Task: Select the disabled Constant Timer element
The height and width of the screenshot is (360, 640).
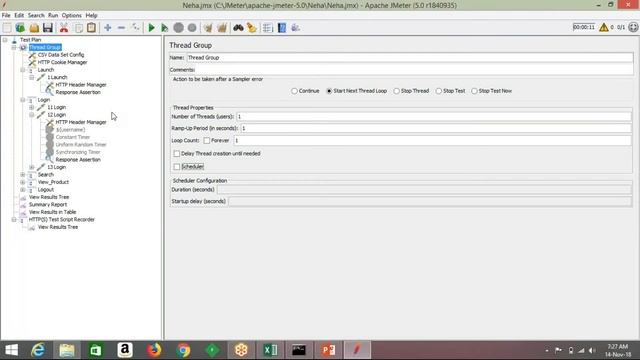Action: (73, 137)
